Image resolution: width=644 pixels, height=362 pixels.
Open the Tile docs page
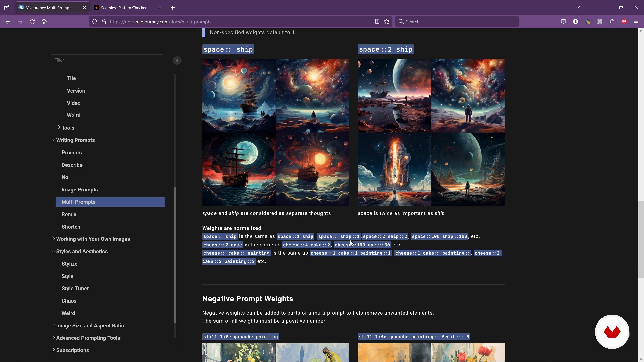coord(71,78)
